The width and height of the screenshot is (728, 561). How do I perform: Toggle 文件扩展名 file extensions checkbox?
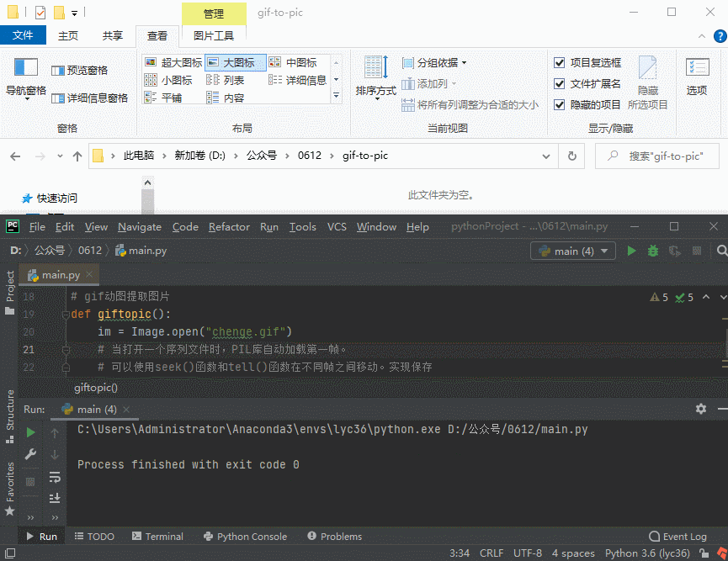pyautogui.click(x=560, y=83)
